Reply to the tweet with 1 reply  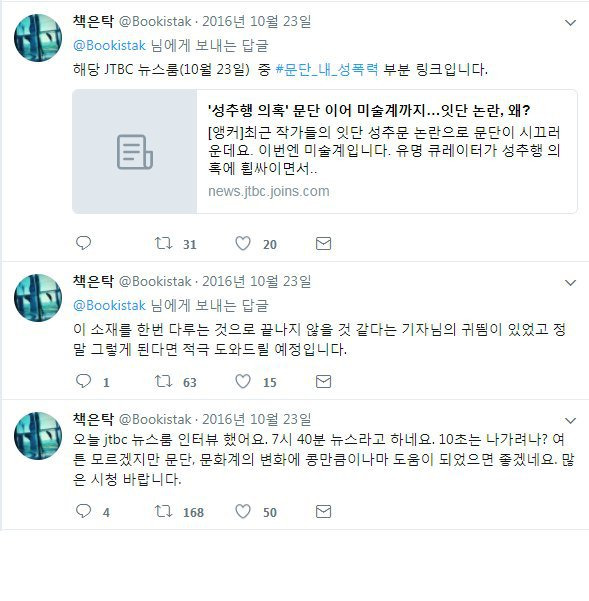coord(83,381)
